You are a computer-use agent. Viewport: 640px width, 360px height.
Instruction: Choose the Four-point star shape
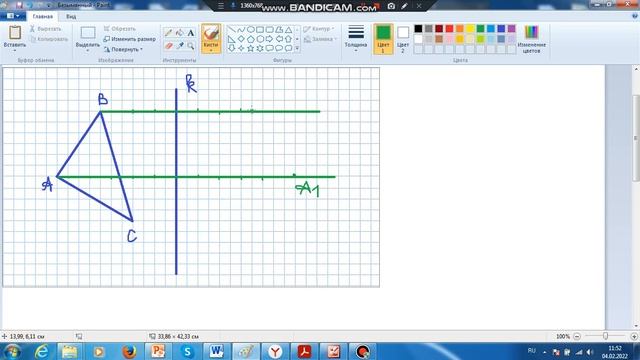[241, 48]
